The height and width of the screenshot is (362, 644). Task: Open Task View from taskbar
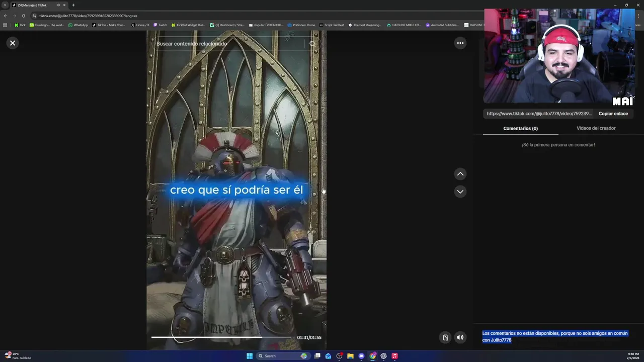[317, 356]
